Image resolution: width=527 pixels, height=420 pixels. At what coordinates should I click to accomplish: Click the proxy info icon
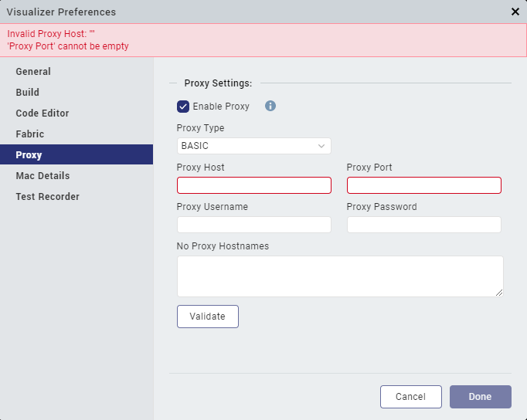(x=270, y=106)
